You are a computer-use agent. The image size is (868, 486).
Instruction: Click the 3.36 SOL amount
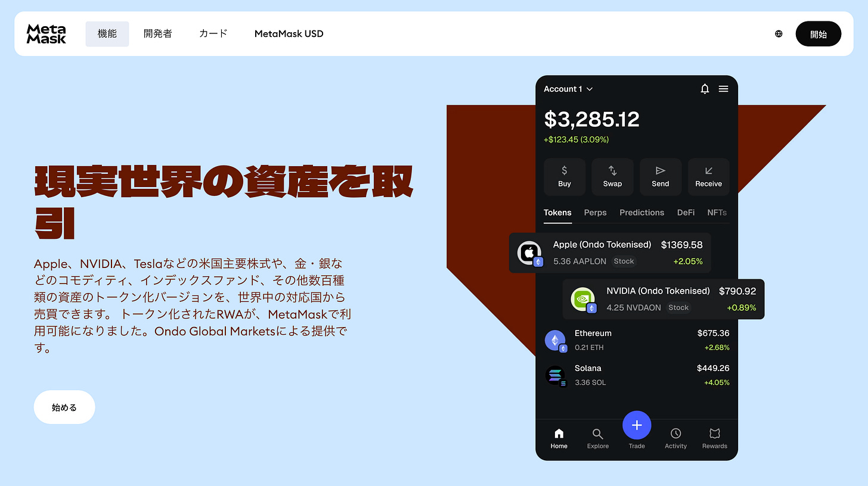pyautogui.click(x=590, y=382)
